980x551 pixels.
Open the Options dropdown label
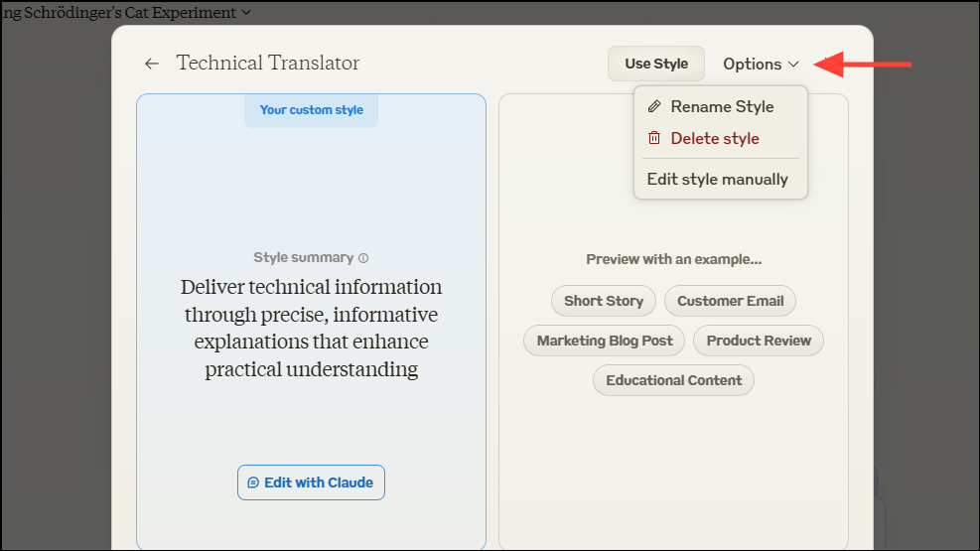click(x=752, y=64)
